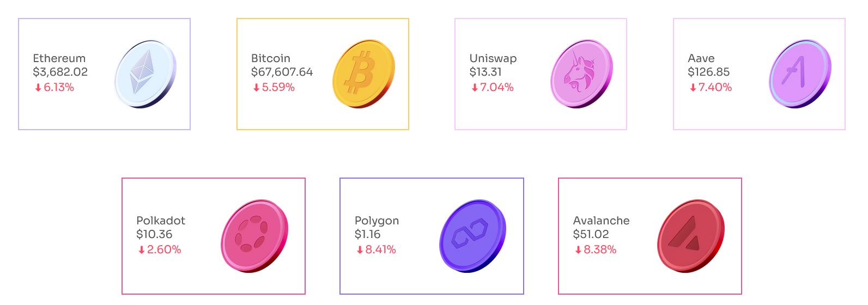
Task: Click the Uniswap name text
Action: click(x=493, y=58)
